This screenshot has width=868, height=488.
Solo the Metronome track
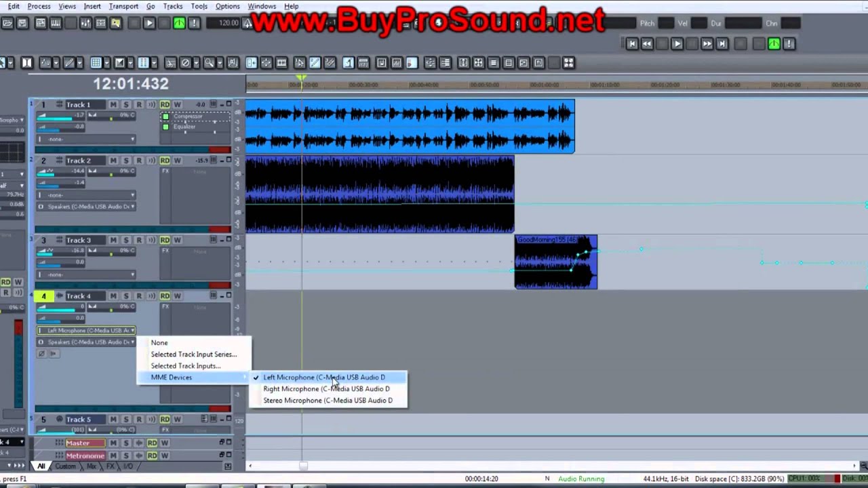[x=126, y=455]
